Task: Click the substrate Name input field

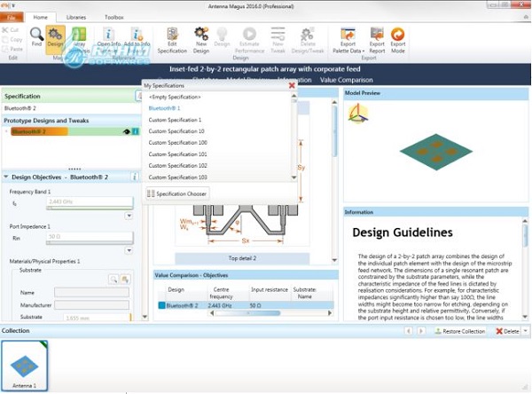Action: coord(91,293)
